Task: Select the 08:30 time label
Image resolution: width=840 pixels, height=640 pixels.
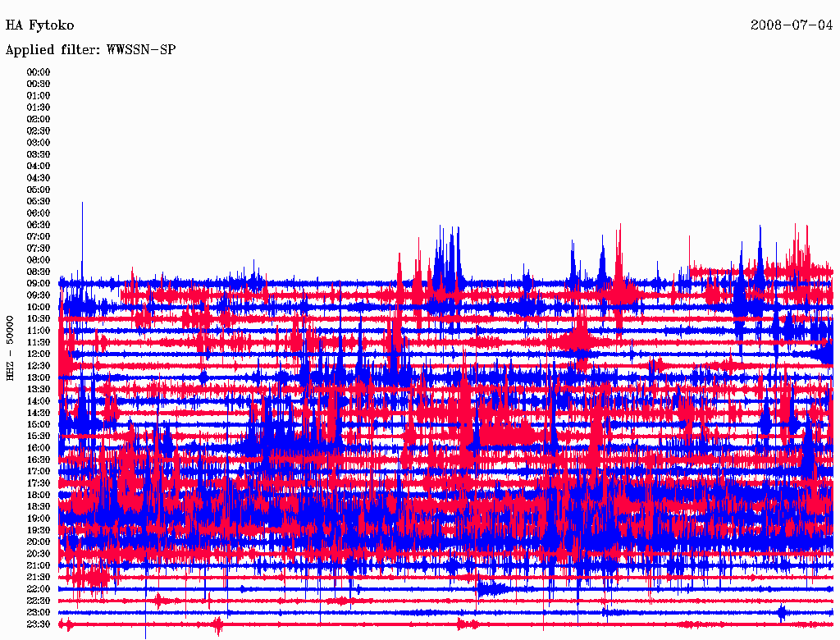Action: (39, 272)
